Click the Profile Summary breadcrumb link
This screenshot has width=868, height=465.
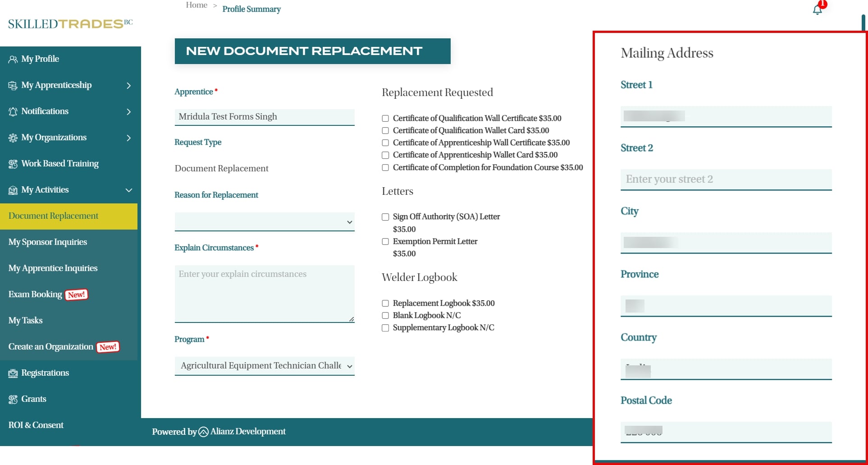click(x=251, y=9)
